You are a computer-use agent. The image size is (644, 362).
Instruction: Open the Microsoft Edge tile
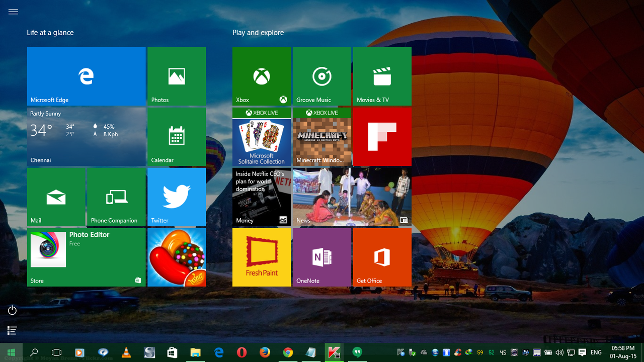(86, 76)
